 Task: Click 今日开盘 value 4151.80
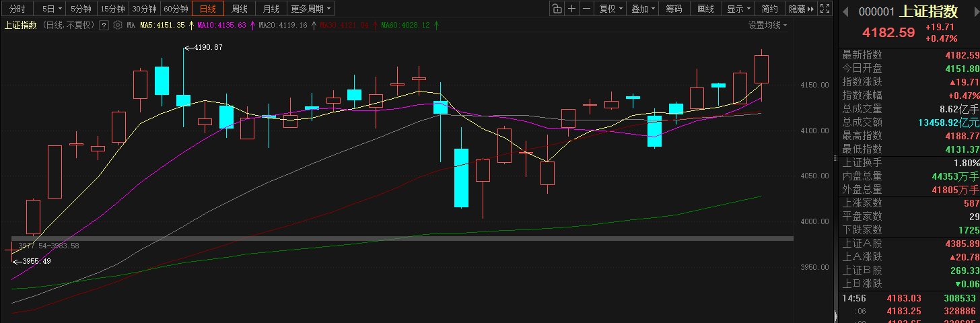[963, 69]
